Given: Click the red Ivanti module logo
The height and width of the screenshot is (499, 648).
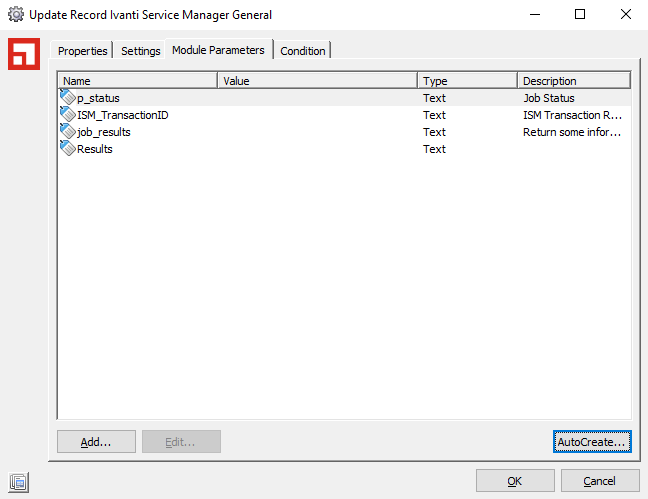Looking at the screenshot, I should [x=24, y=54].
